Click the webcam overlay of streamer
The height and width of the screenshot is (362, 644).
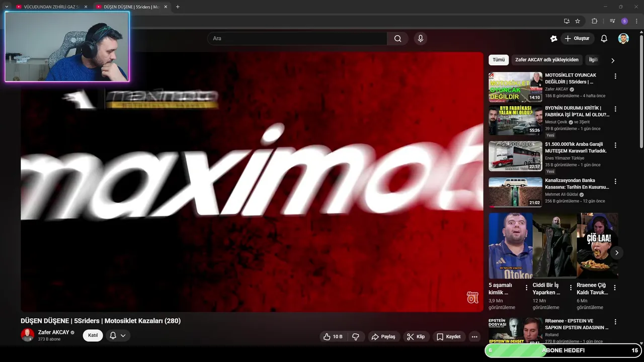(x=67, y=46)
